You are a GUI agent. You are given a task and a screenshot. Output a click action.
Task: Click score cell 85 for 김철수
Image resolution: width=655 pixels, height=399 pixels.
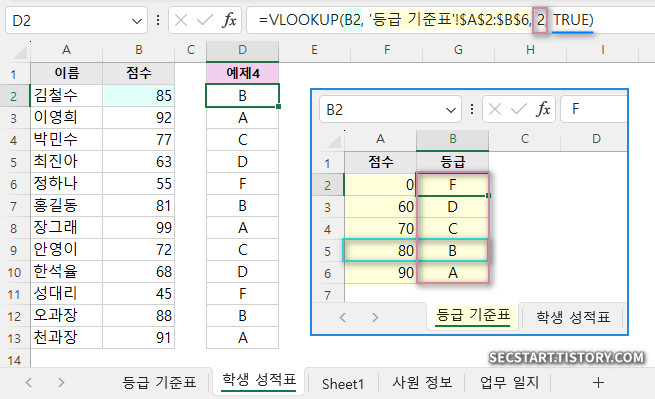coord(139,96)
